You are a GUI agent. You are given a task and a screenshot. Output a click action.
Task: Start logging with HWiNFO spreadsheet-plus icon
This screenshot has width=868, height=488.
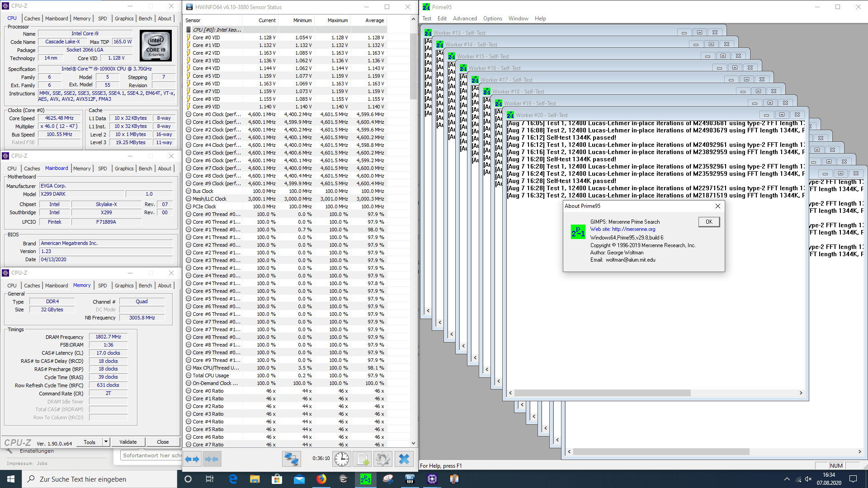362,459
